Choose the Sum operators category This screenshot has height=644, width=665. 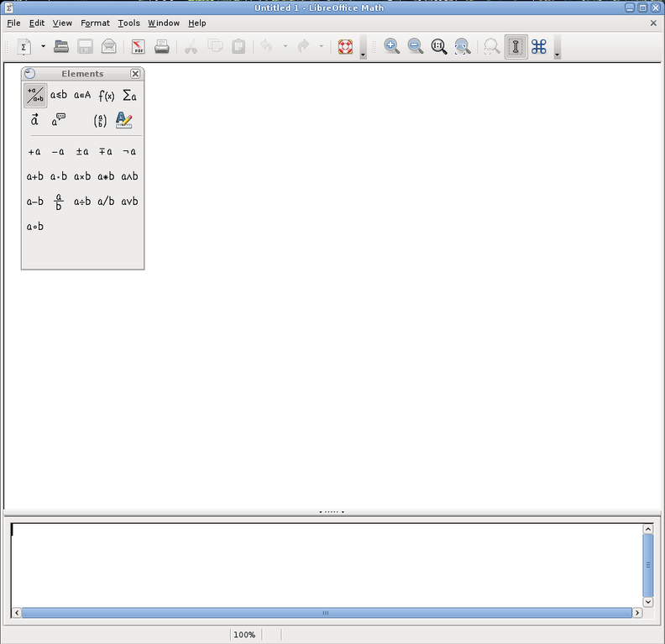(129, 96)
